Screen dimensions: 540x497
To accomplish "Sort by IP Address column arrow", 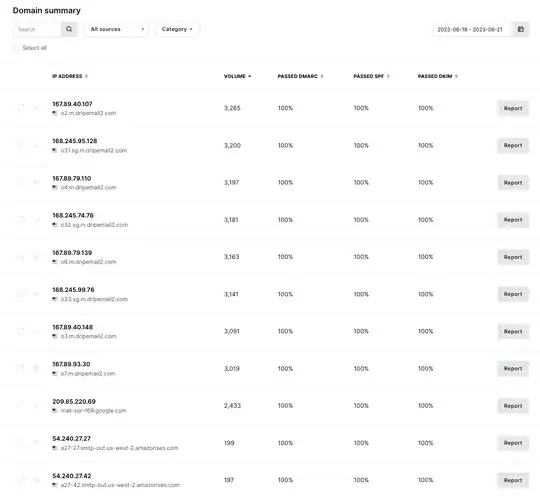I will (x=86, y=76).
